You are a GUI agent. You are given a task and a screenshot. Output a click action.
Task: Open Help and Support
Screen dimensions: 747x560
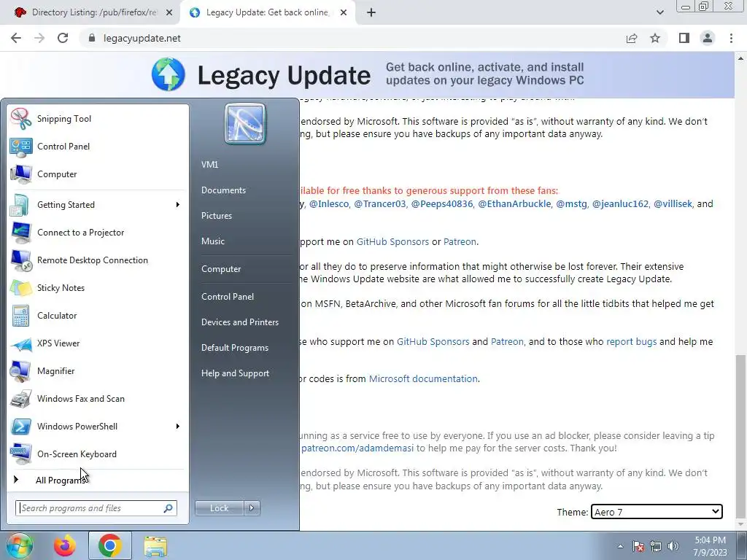coord(235,373)
